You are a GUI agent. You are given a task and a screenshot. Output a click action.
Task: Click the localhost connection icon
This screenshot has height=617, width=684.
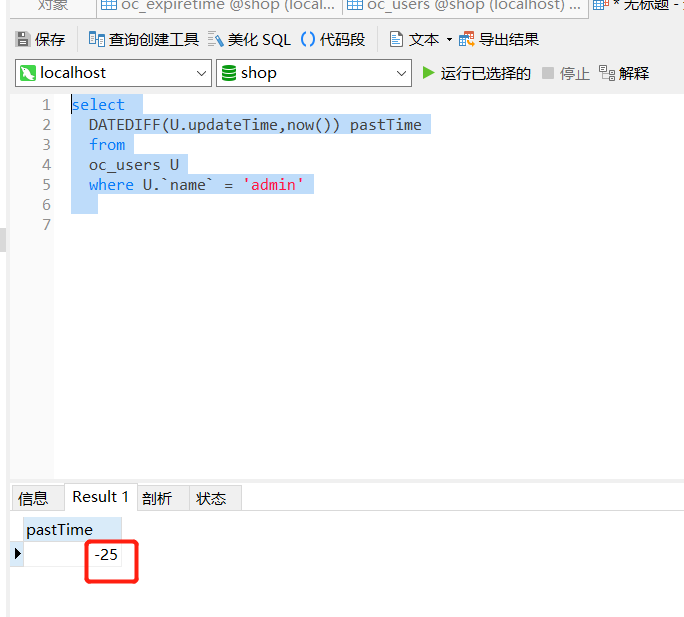tap(28, 73)
